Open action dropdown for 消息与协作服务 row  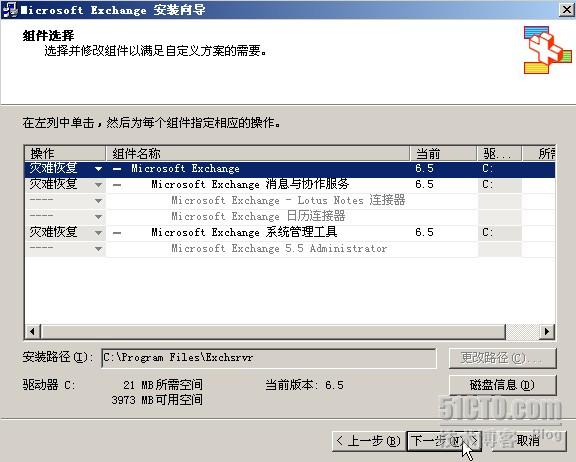coord(98,185)
